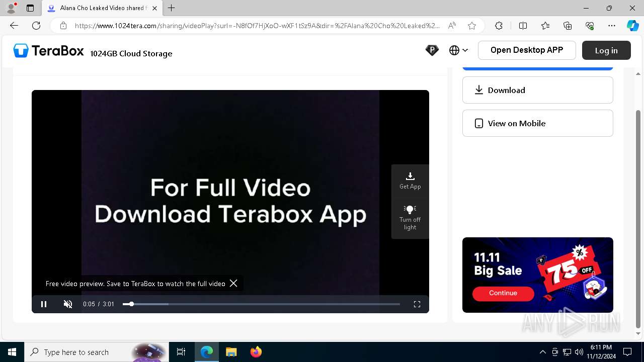This screenshot has width=644, height=362.
Task: Show hidden tray icons
Action: 542,352
